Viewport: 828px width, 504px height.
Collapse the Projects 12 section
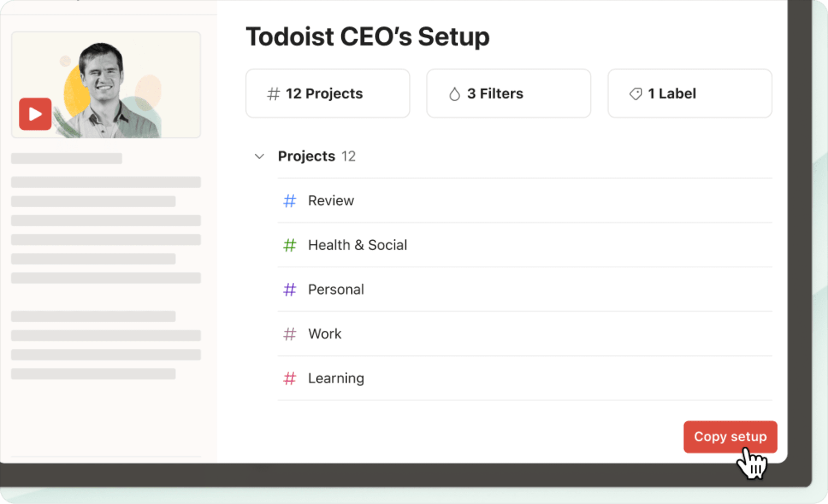259,156
